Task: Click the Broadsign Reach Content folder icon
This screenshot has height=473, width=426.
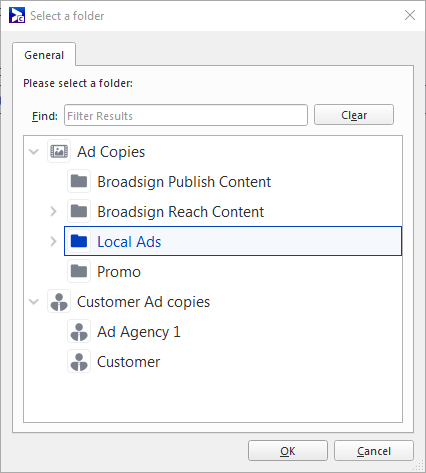Action: pyautogui.click(x=79, y=211)
